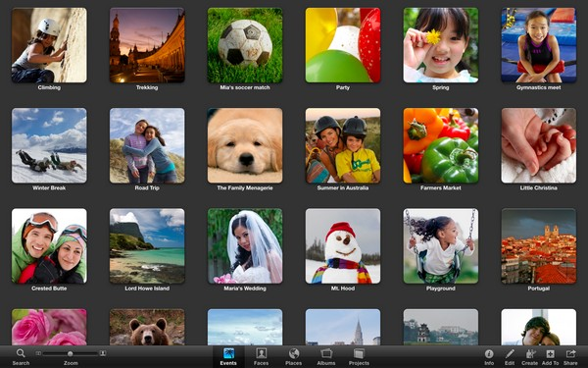Screen dimensions: 588x368
Task: Click the small thumbnail zoom-out icon
Action: tap(38, 353)
